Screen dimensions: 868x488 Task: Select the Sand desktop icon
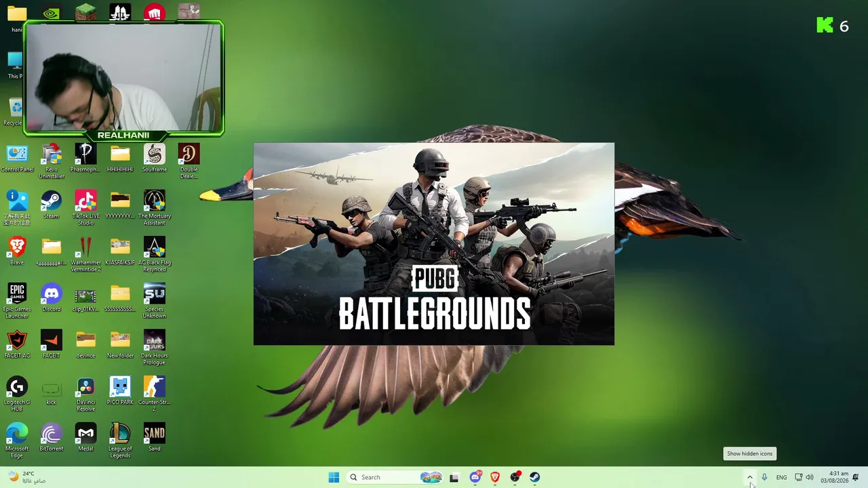point(155,437)
